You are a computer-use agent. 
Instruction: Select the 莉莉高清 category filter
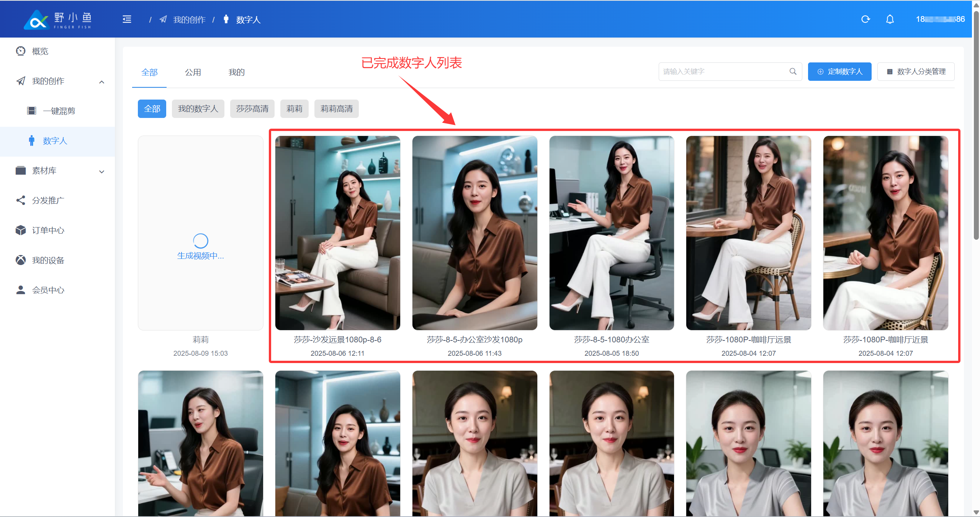tap(336, 109)
